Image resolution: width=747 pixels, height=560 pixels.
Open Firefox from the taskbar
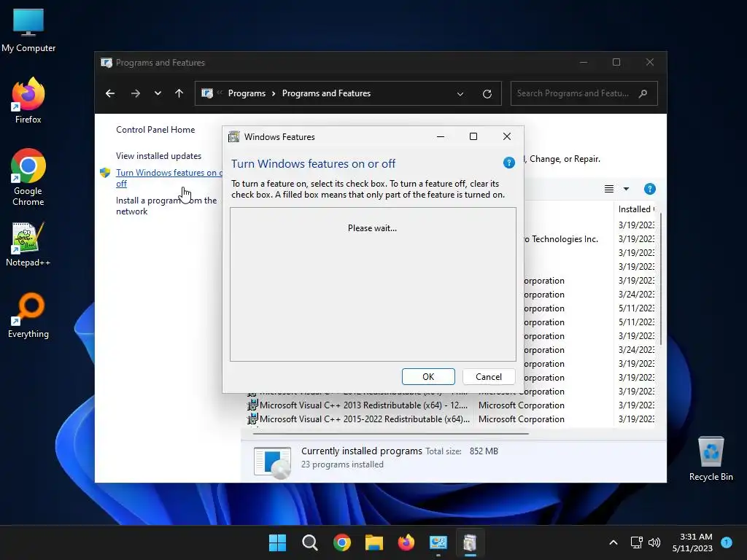[406, 542]
